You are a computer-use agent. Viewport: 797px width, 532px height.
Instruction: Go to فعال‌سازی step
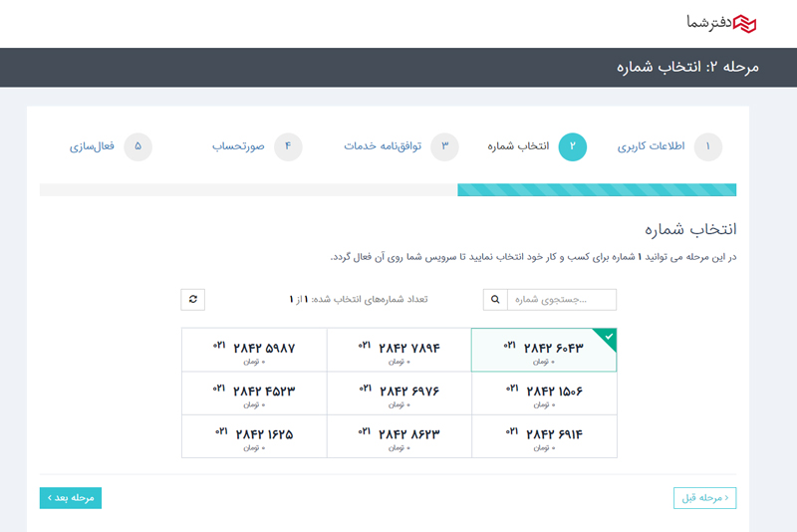point(92,146)
